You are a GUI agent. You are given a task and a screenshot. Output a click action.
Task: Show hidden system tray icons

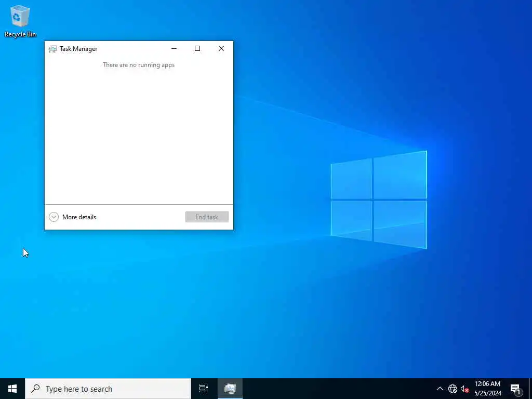click(440, 389)
